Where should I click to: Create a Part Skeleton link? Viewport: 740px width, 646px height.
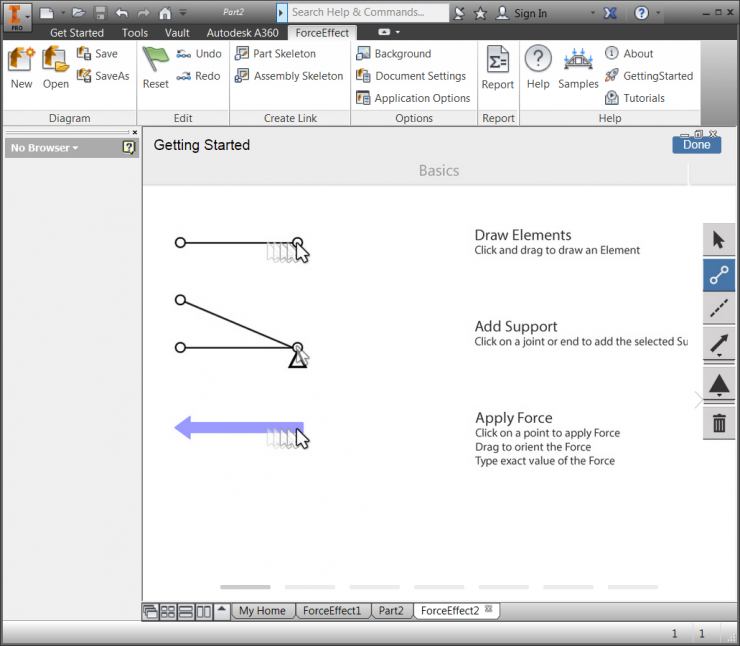click(x=275, y=54)
